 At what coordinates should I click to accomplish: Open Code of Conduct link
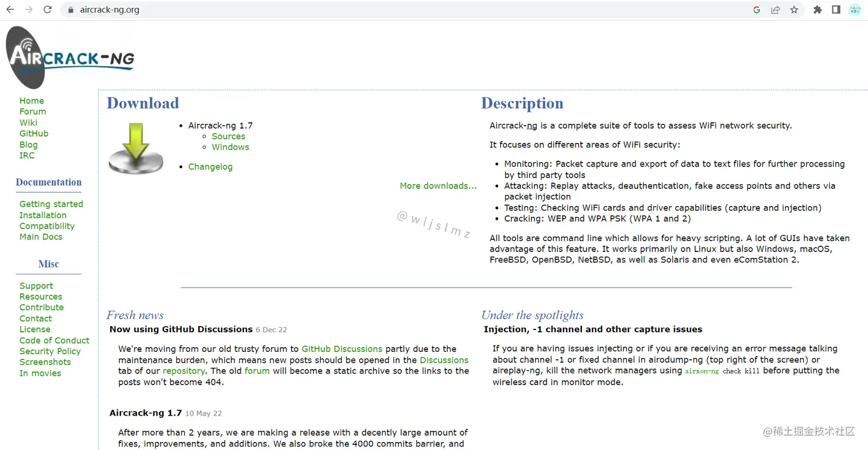pos(55,340)
